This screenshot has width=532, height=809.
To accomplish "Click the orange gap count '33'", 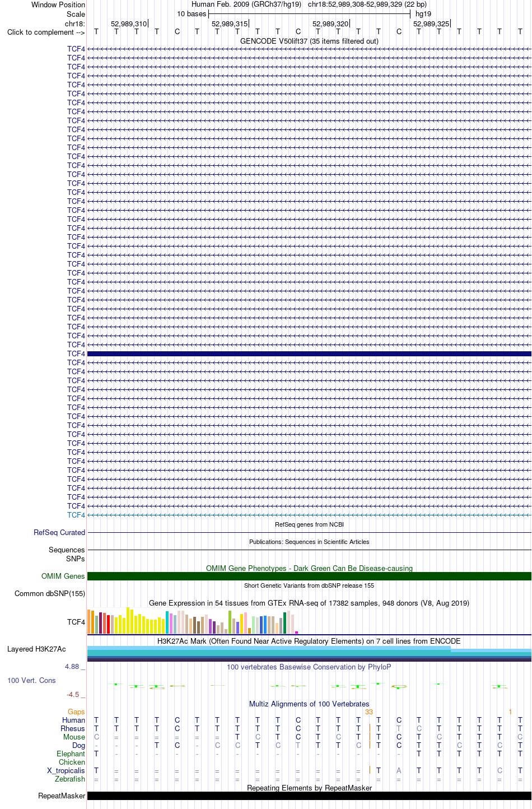I will [368, 712].
